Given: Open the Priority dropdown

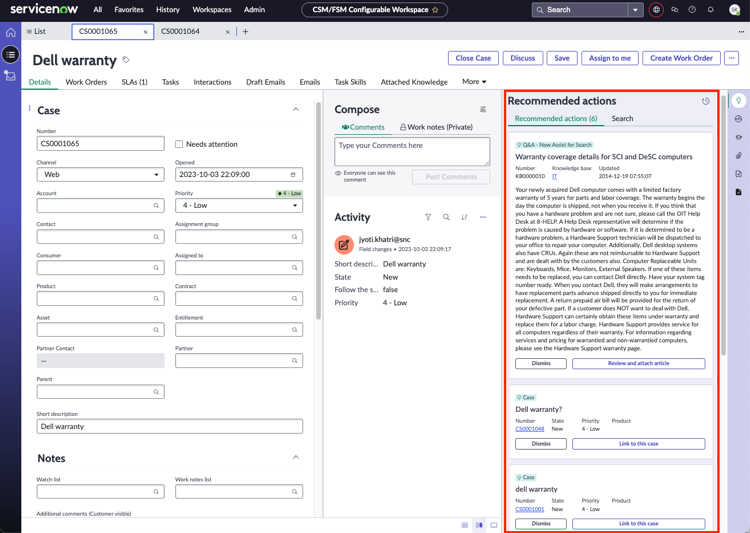Looking at the screenshot, I should (x=239, y=205).
